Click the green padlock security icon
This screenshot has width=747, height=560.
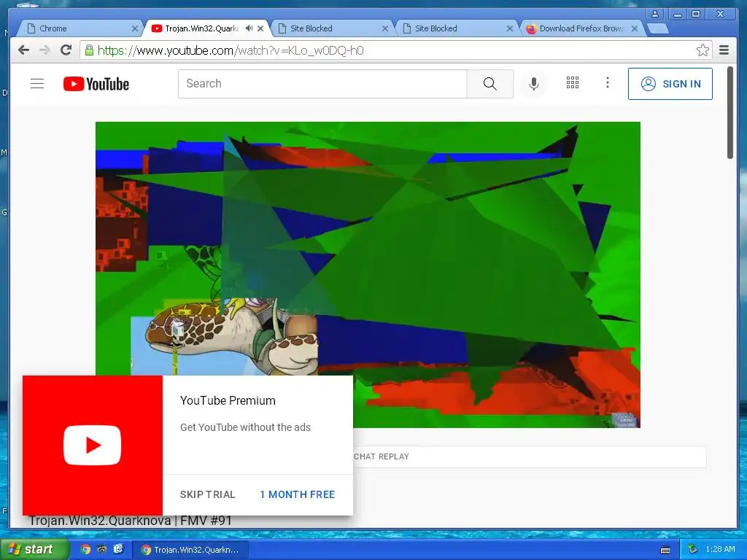[x=89, y=50]
